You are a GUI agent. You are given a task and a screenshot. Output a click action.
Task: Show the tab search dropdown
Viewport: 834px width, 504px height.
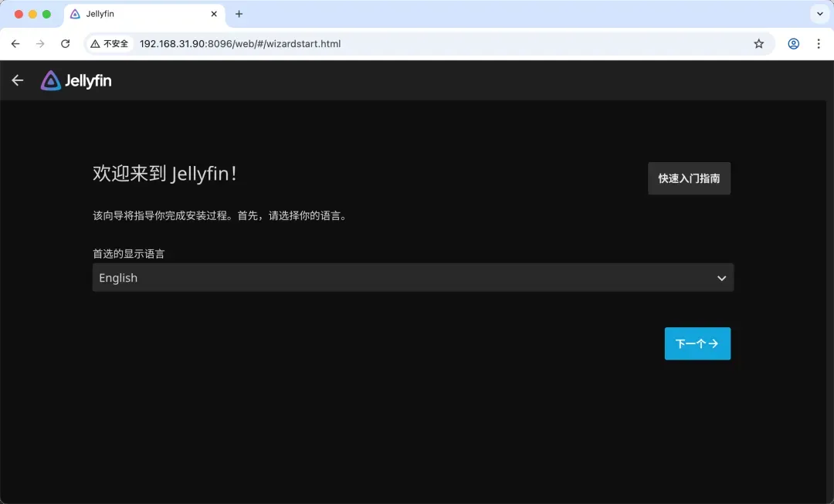pyautogui.click(x=819, y=14)
